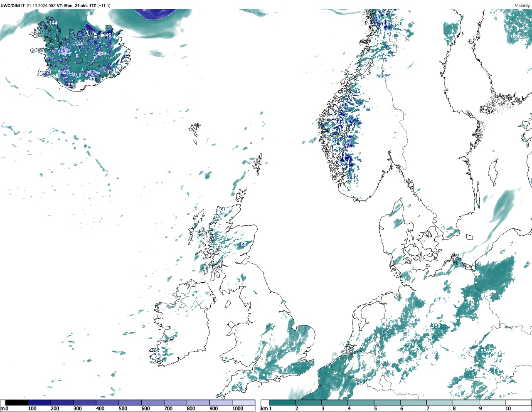Click the '79' value on Iceland's south coast
The width and height of the screenshot is (532, 412).
70,85
